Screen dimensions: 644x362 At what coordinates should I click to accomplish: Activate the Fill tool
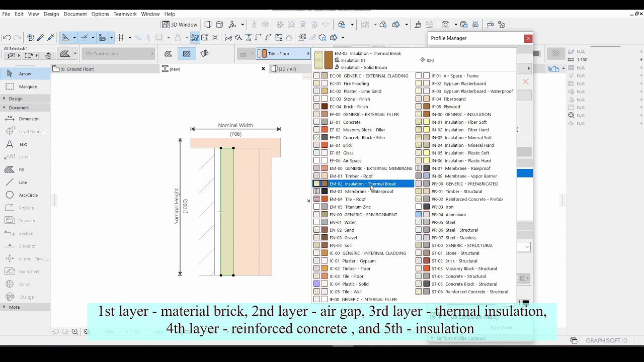25,169
